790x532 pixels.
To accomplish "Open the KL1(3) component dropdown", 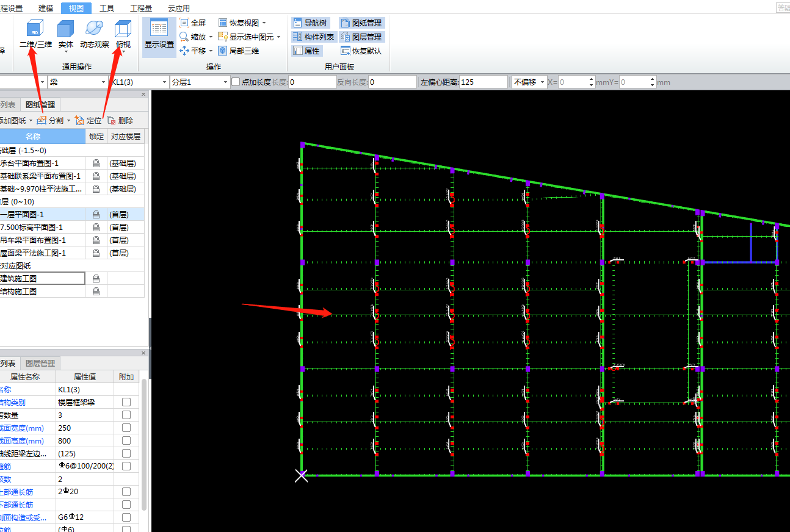I will (x=164, y=82).
